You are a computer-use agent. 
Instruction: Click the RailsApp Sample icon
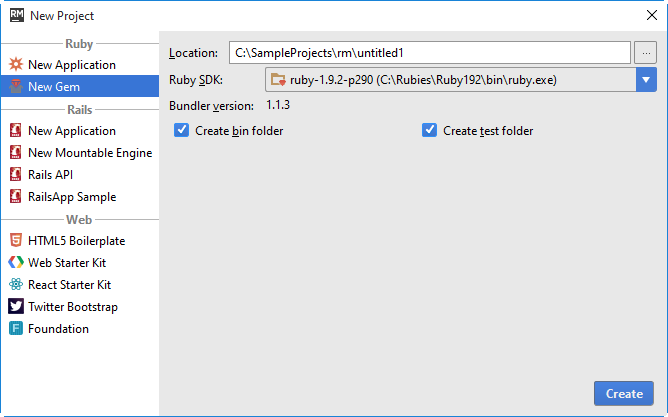click(x=16, y=196)
